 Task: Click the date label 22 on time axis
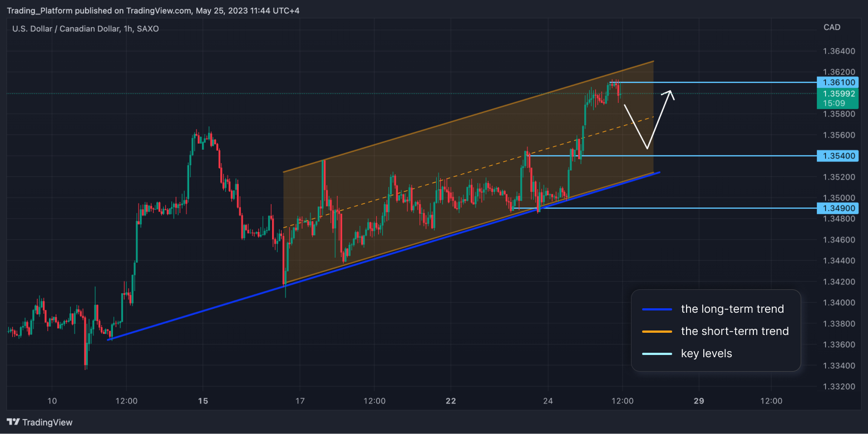[451, 401]
